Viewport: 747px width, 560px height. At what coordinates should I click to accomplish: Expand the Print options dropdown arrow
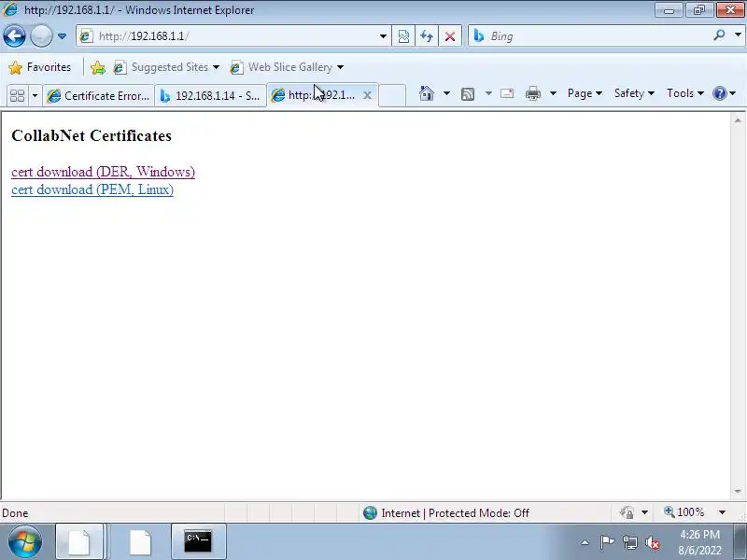click(553, 93)
